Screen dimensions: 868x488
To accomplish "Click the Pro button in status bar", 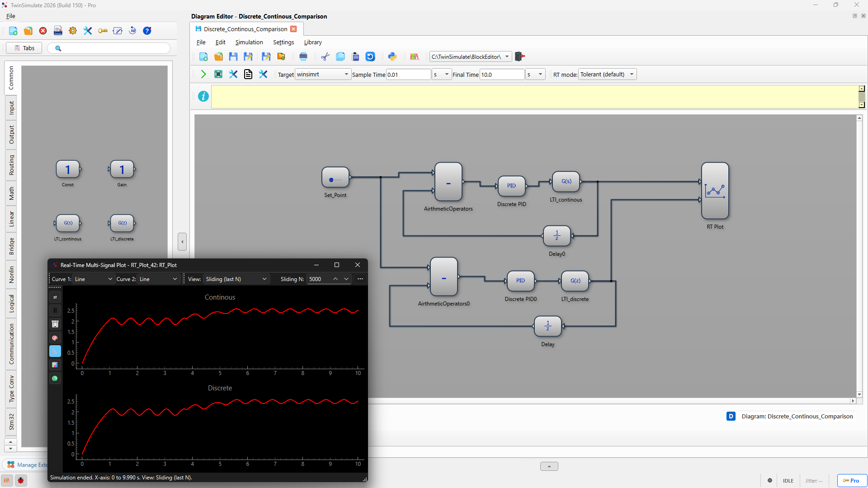I will coord(851,480).
